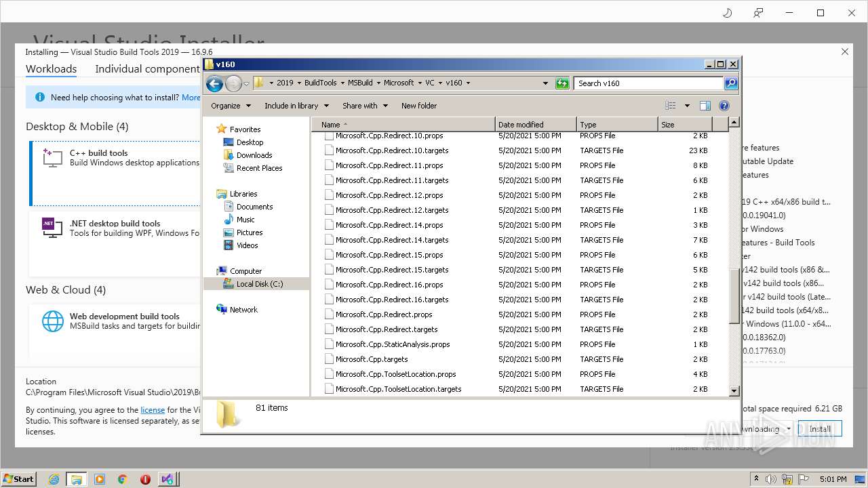Screen dimensions: 868x488
Task: Open Recent Places in Favorites
Action: (x=259, y=168)
